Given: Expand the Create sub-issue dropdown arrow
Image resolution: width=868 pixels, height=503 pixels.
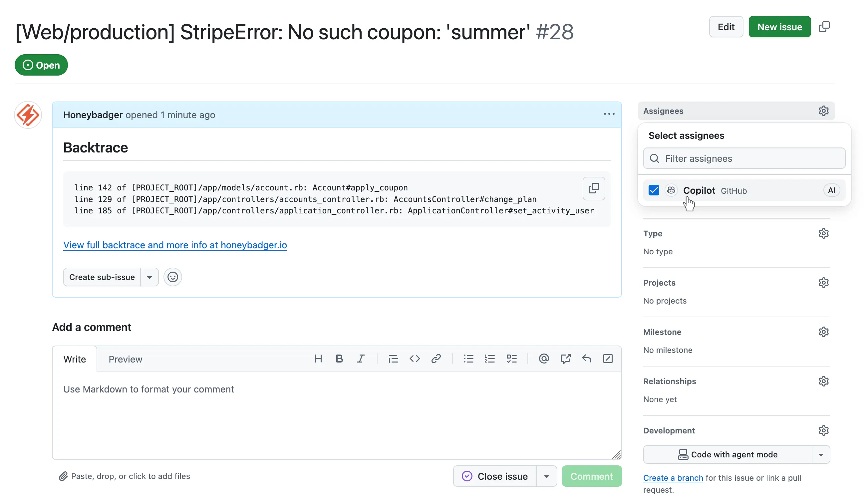Looking at the screenshot, I should (x=149, y=277).
